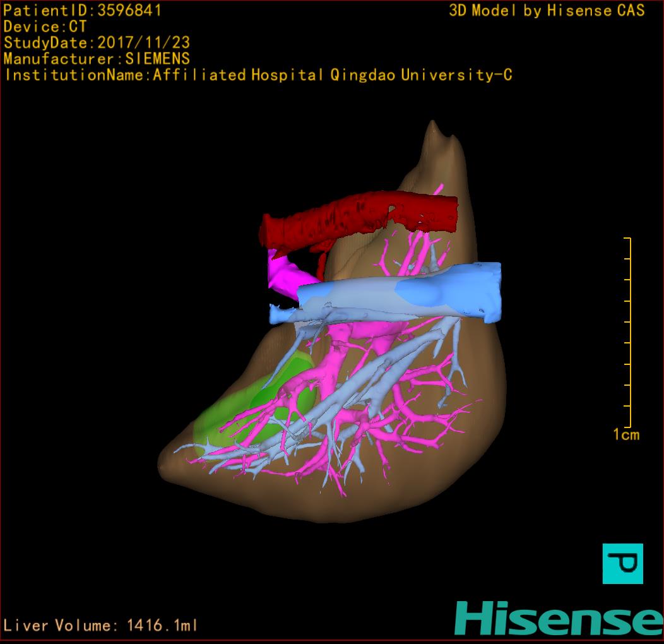Click the 'PatientID:3596841' text
Viewport: 664px width, 644px height.
[x=82, y=11]
